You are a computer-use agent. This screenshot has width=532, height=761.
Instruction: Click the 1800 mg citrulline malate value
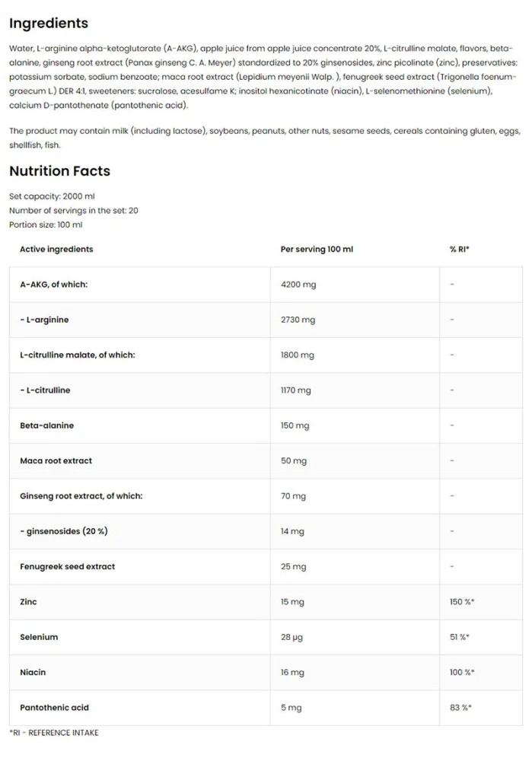pos(298,355)
